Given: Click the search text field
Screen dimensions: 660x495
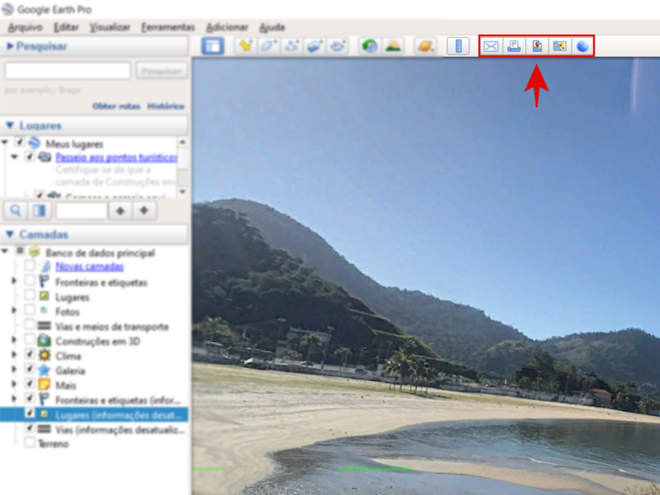Looking at the screenshot, I should (68, 71).
